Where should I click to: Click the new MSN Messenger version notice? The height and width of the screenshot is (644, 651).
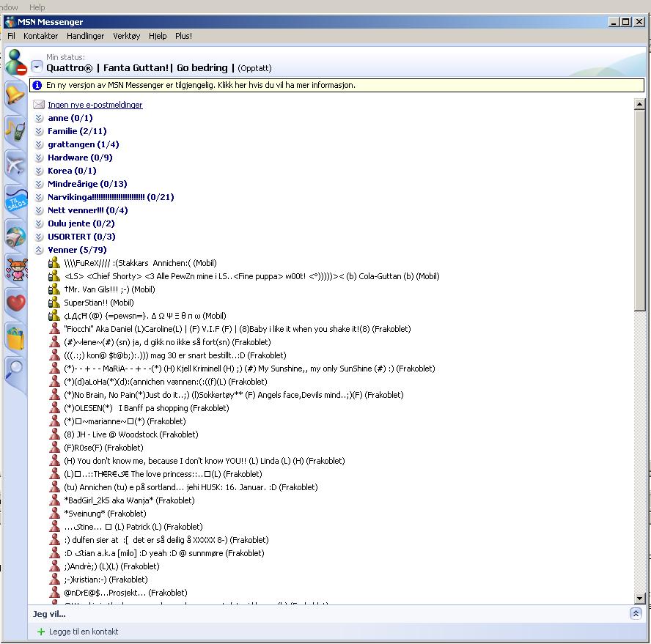pos(336,85)
